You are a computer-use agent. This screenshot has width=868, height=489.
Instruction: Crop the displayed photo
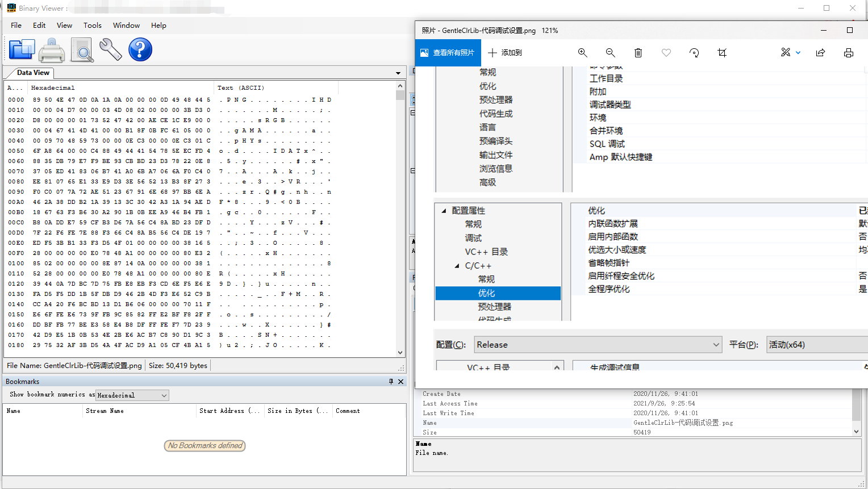(721, 52)
